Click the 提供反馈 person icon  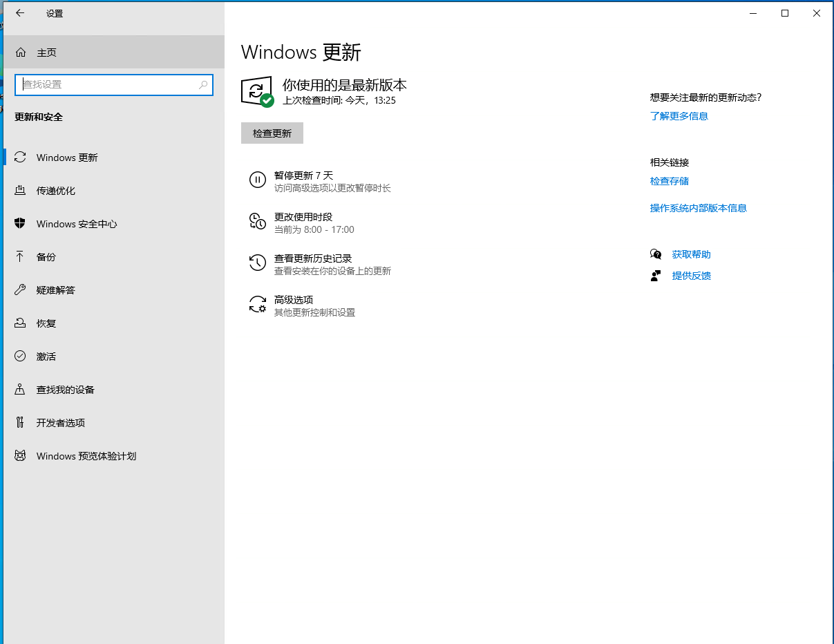pyautogui.click(x=656, y=276)
